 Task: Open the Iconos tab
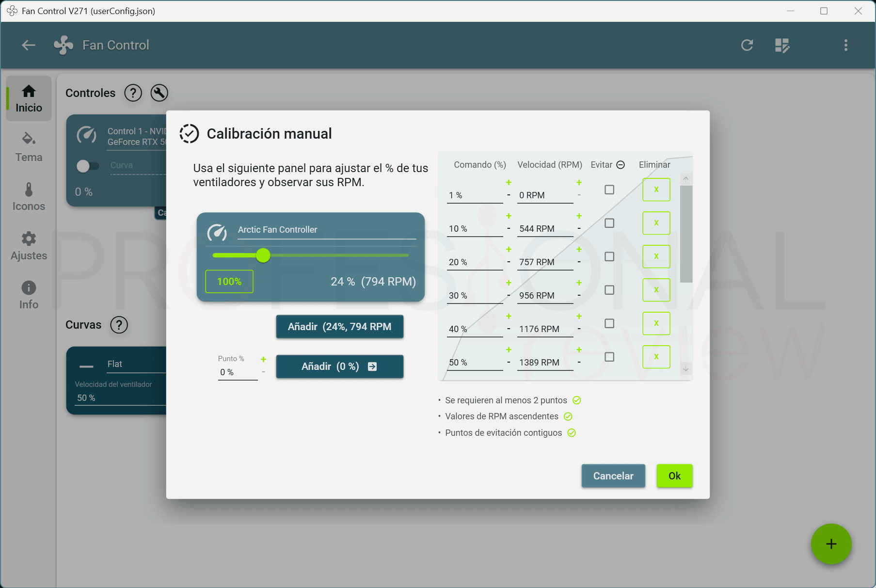pyautogui.click(x=29, y=196)
